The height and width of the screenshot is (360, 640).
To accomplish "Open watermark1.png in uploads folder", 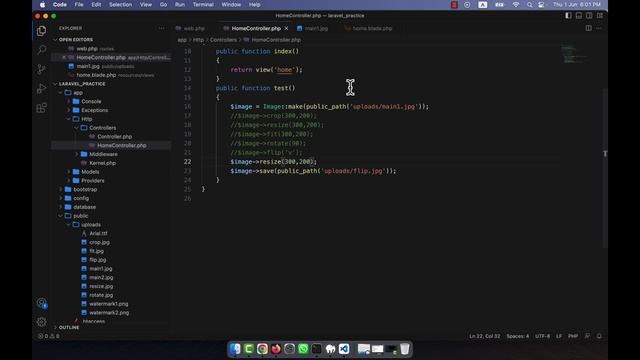I will (x=109, y=304).
